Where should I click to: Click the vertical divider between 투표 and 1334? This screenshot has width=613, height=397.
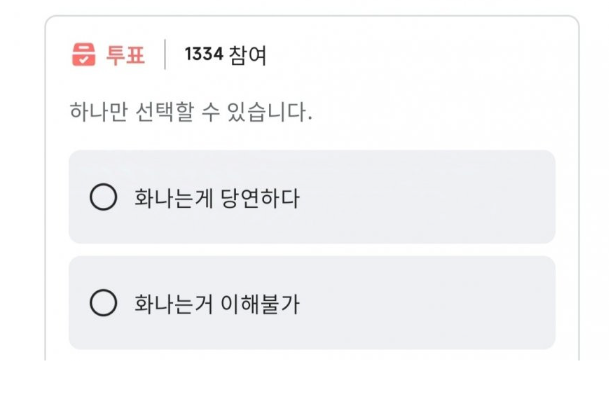(x=165, y=54)
